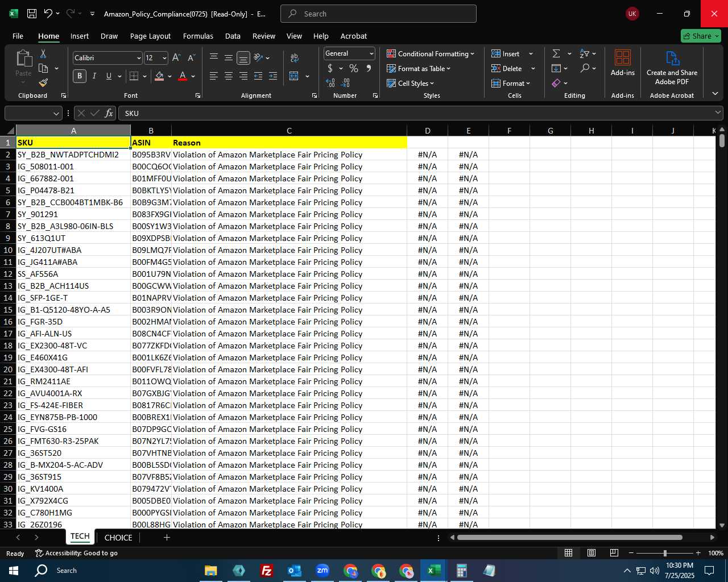The height and width of the screenshot is (582, 728).
Task: Click the Undo icon
Action: click(48, 14)
